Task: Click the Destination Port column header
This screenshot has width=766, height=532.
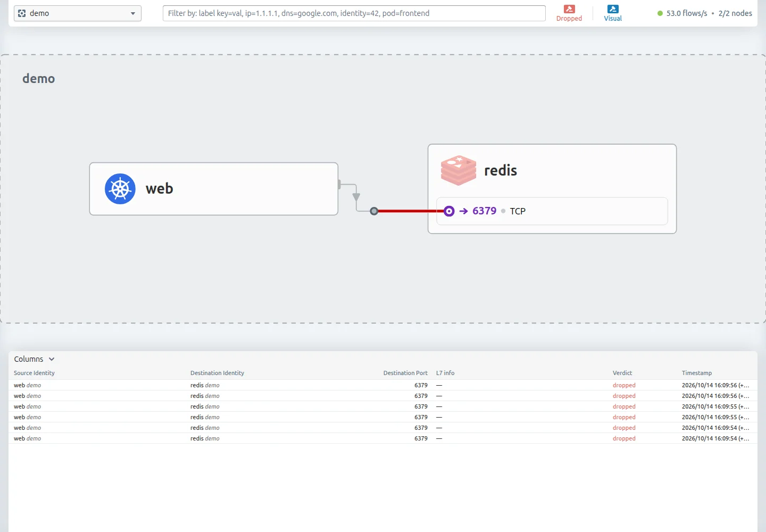Action: tap(405, 373)
